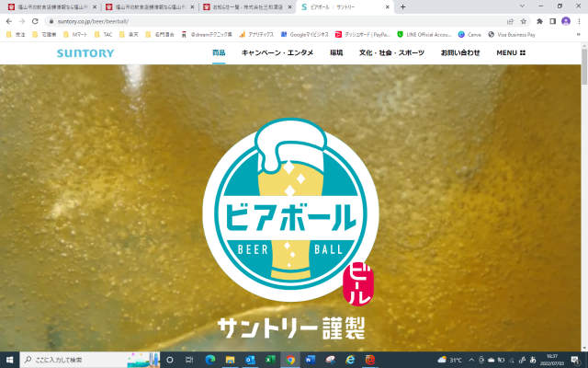Image resolution: width=588 pixels, height=368 pixels.
Task: Bookmark this page with the star icon
Action: (x=523, y=21)
